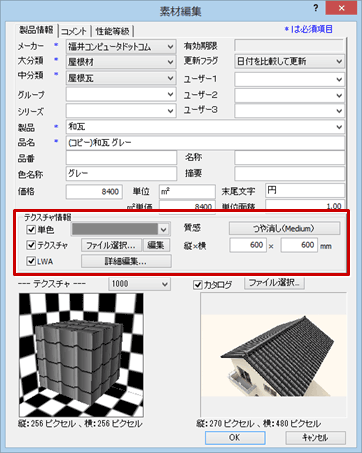
Task: Expand texture size 1000 dropdown
Action: pyautogui.click(x=139, y=284)
